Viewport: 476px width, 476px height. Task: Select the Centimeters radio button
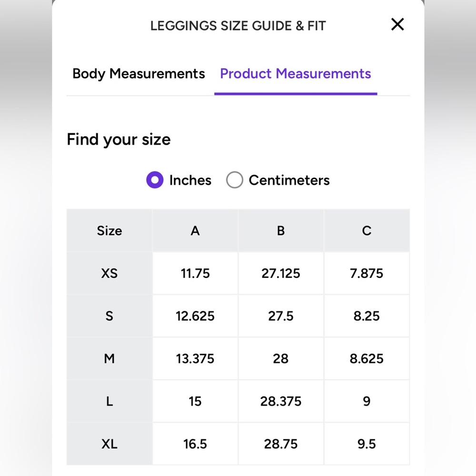click(234, 180)
